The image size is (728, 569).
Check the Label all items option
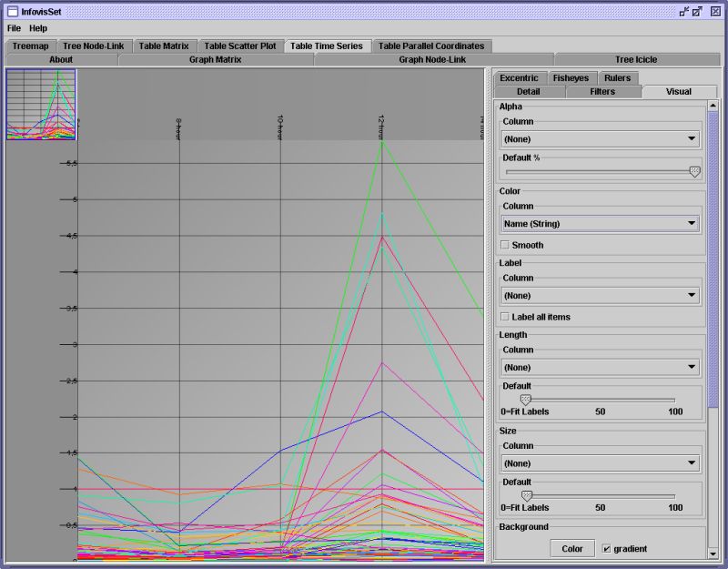tap(505, 317)
